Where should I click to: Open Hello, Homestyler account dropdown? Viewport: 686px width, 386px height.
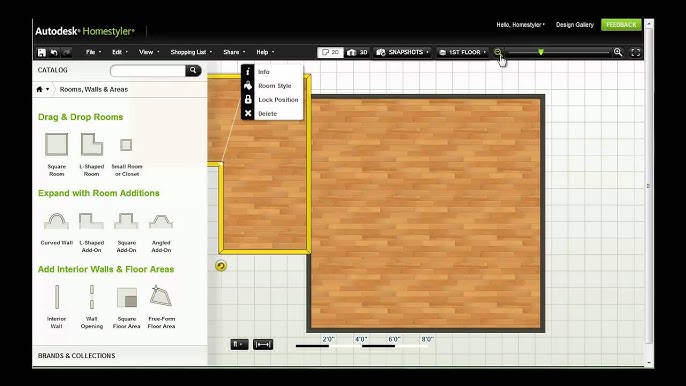pos(520,25)
